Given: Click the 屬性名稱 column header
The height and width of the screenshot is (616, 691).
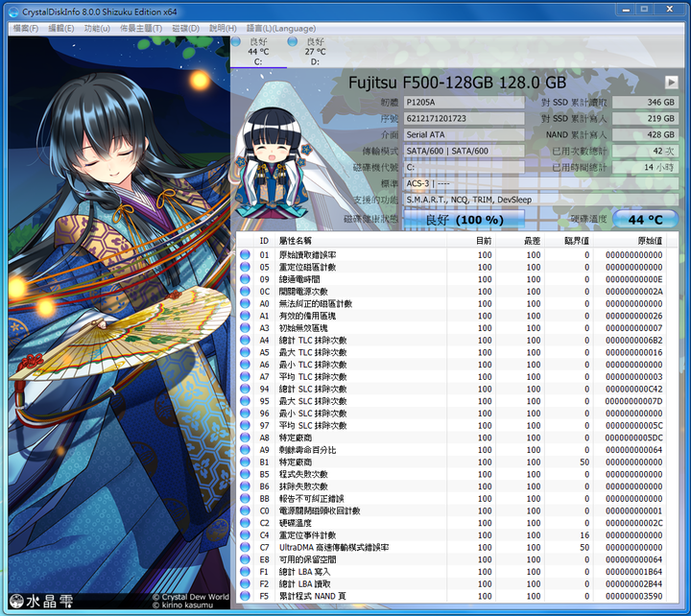Looking at the screenshot, I should (x=361, y=241).
